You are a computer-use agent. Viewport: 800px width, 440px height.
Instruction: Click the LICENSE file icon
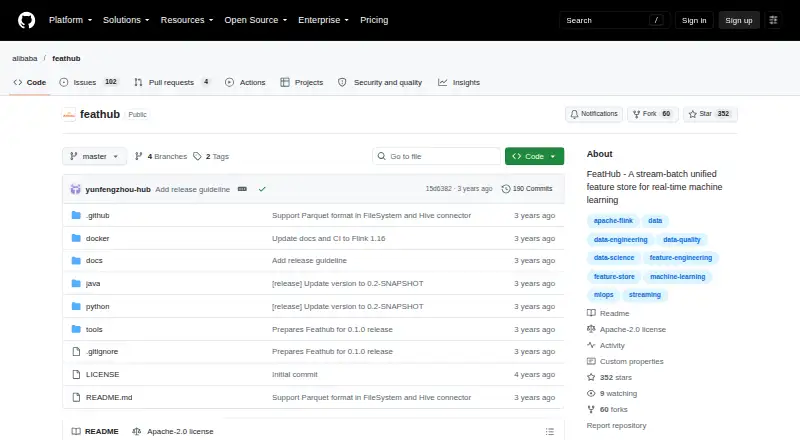(76, 375)
